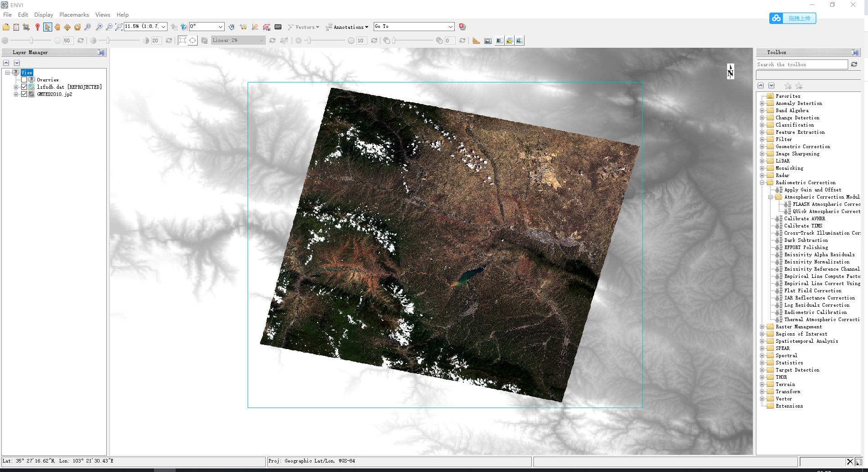Open the Views menu
Viewport: 868px width, 472px height.
103,15
